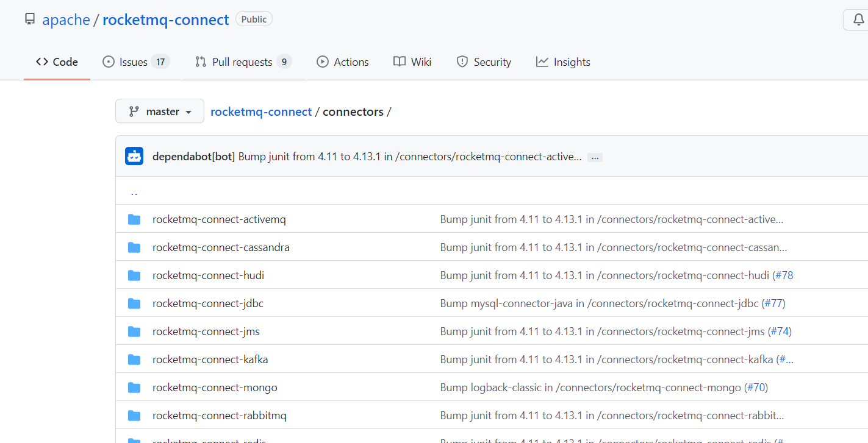868x443 pixels.
Task: Open pull request #74 link
Action: (x=780, y=331)
